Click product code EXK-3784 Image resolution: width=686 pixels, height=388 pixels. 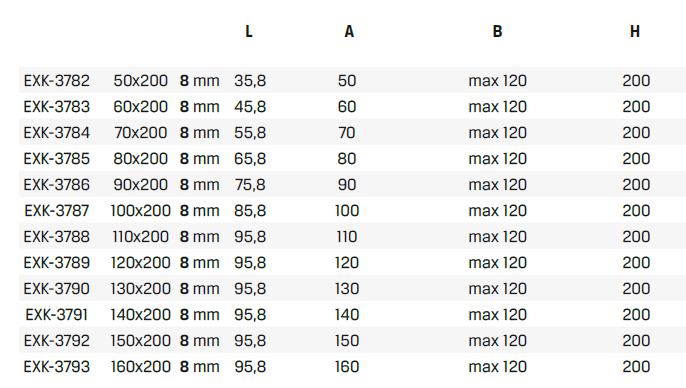[56, 133]
